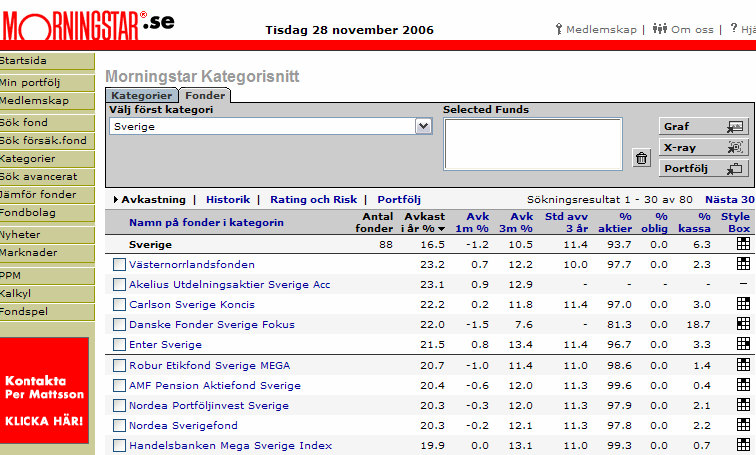This screenshot has height=455, width=756.
Task: Open Nyheter in sidebar
Action: [47, 235]
